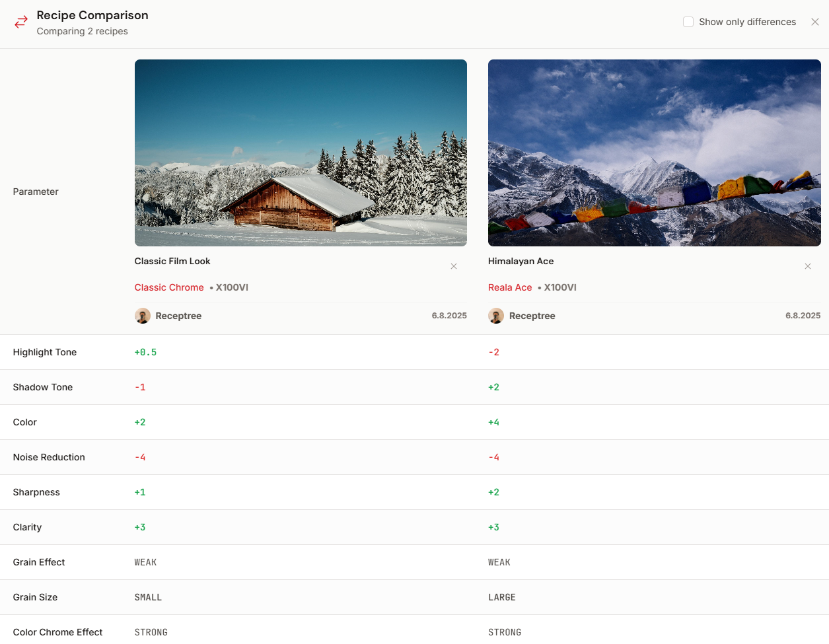829x644 pixels.
Task: Click the Himalayan Ace recipe title
Action: click(521, 261)
